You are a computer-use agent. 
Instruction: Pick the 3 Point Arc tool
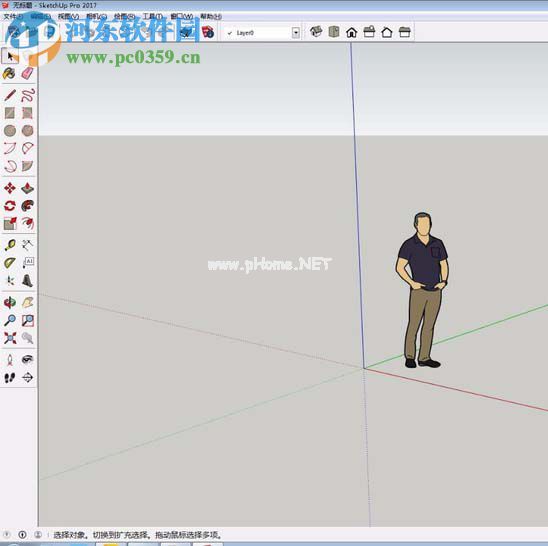coord(10,166)
